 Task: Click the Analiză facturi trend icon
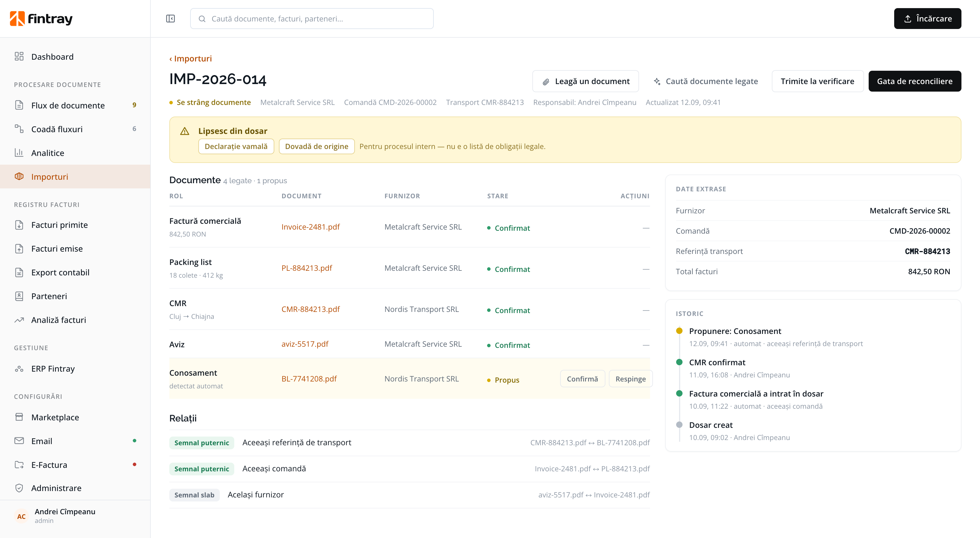click(19, 320)
